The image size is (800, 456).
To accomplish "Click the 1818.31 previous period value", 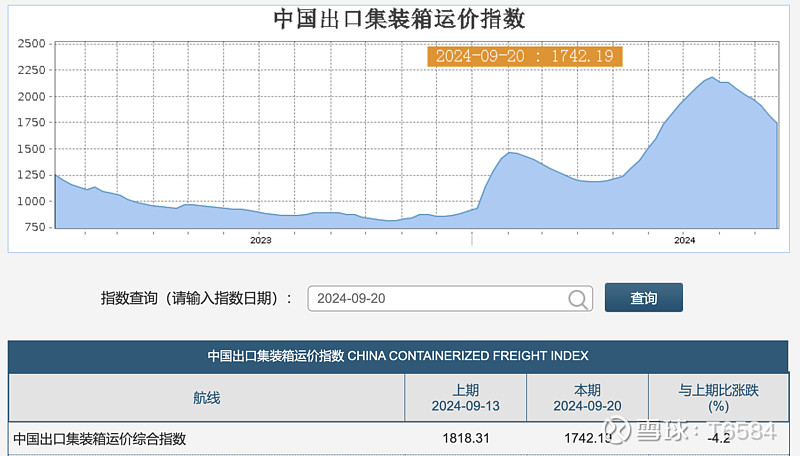I will pos(466,438).
